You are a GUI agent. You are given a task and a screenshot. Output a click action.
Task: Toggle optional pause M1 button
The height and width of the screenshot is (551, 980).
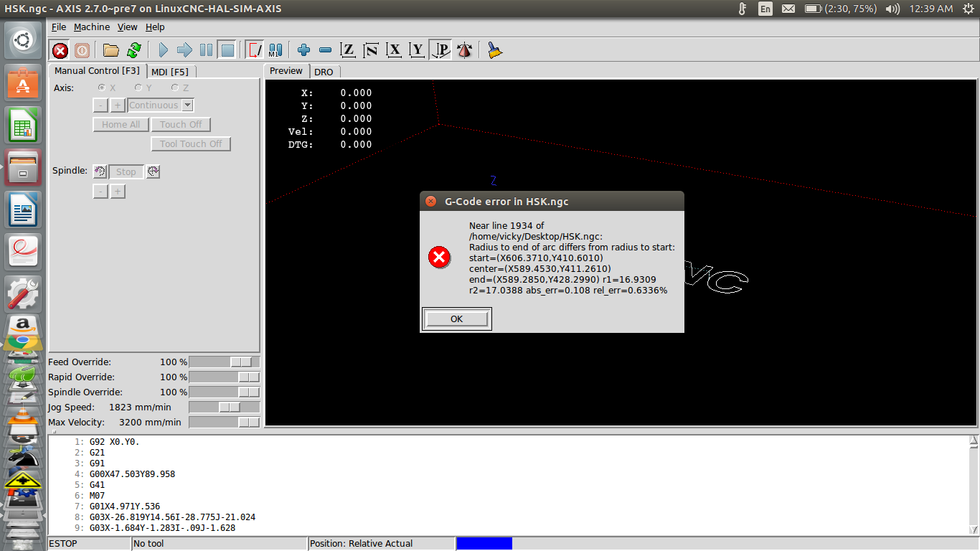point(275,50)
